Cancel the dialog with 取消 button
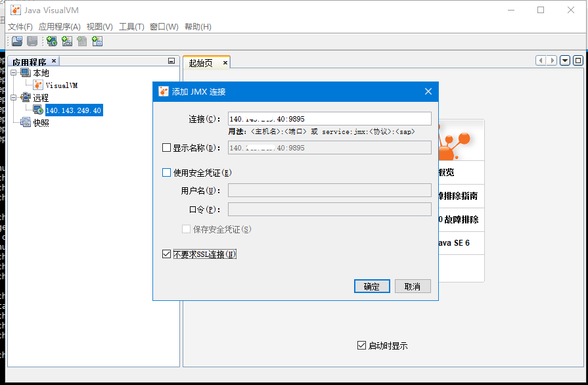 (x=413, y=286)
